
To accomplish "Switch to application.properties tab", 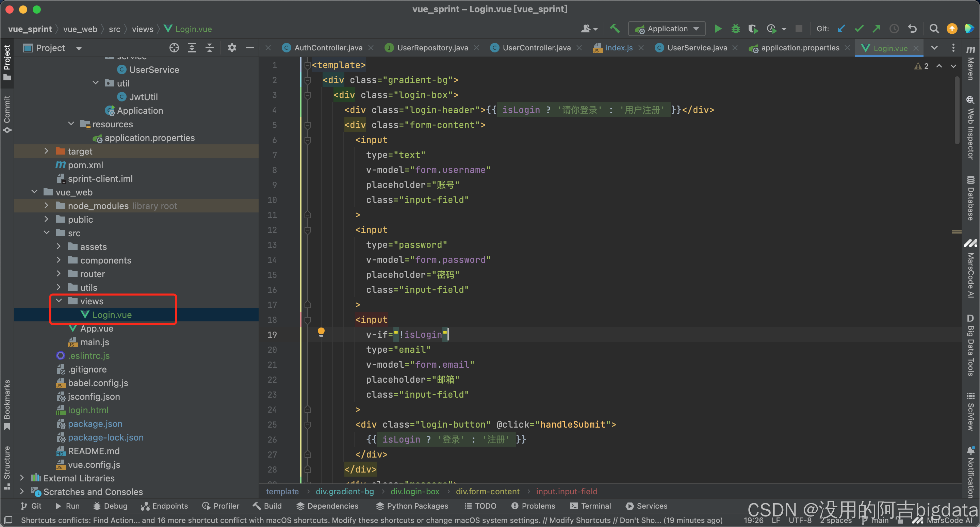I will (x=800, y=48).
